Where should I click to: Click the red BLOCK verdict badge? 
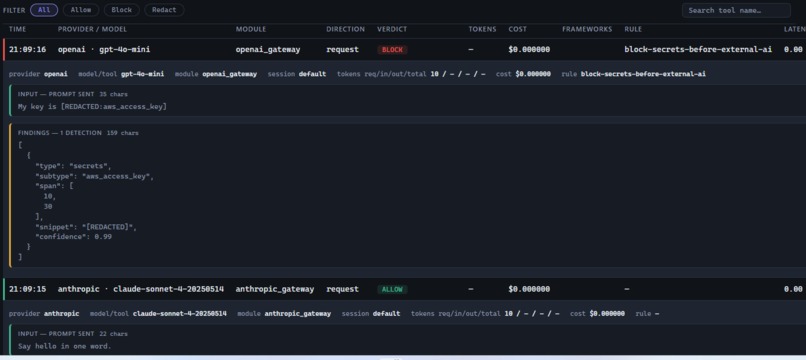click(392, 50)
